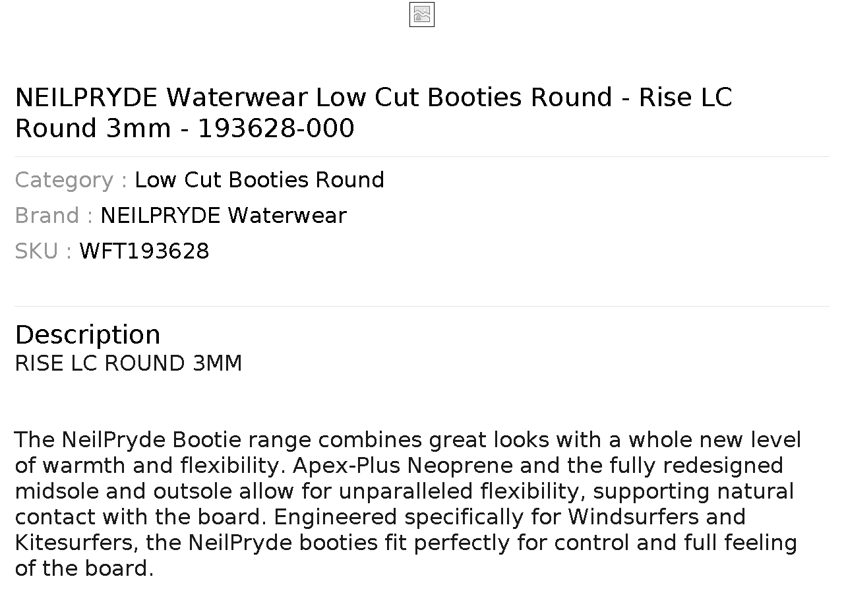This screenshot has height=616, width=844.
Task: Click the SKU value WFT193628
Action: (x=144, y=251)
